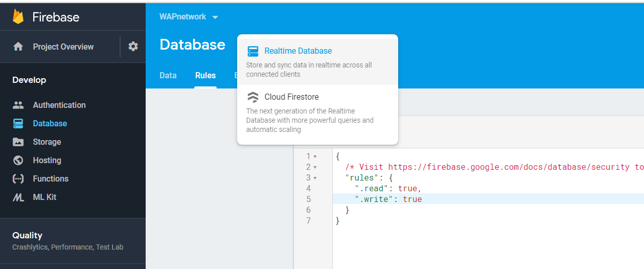Click the Authentication people icon
Screen dimensions: 644x269
pyautogui.click(x=18, y=105)
